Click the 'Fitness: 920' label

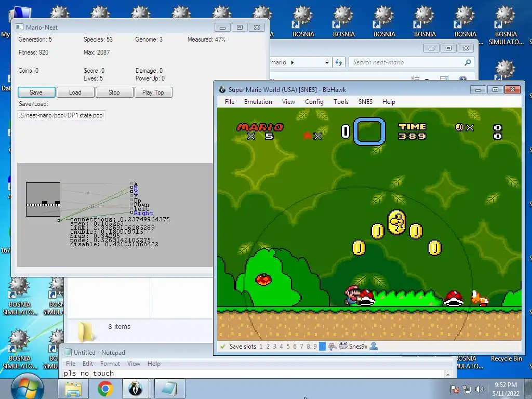click(34, 52)
